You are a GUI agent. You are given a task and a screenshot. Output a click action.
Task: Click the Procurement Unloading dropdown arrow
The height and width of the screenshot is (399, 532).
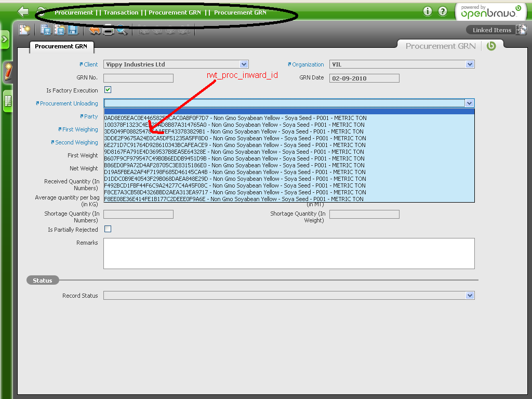pos(469,103)
